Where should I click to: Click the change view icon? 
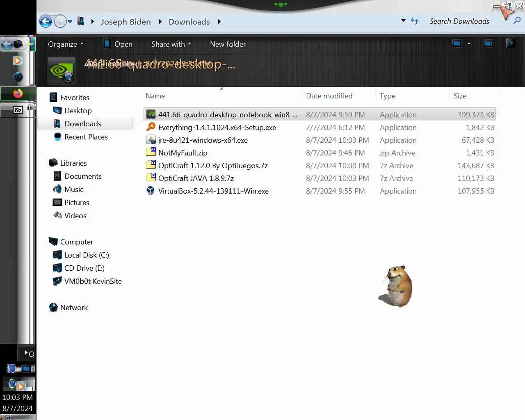coord(457,43)
